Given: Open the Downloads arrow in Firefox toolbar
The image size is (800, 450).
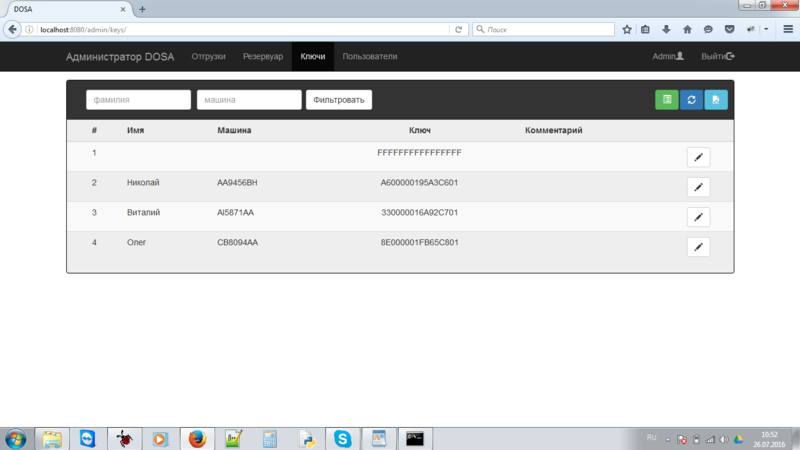Looking at the screenshot, I should click(x=666, y=29).
